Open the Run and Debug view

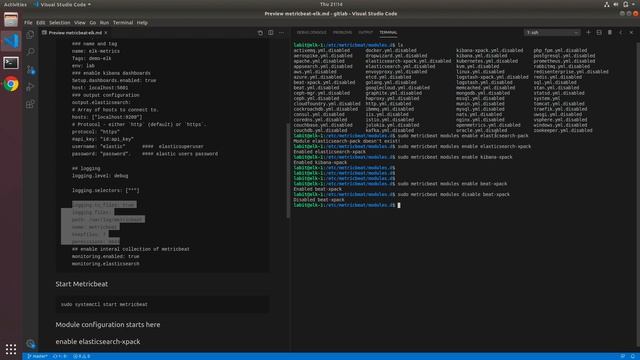pos(30,87)
